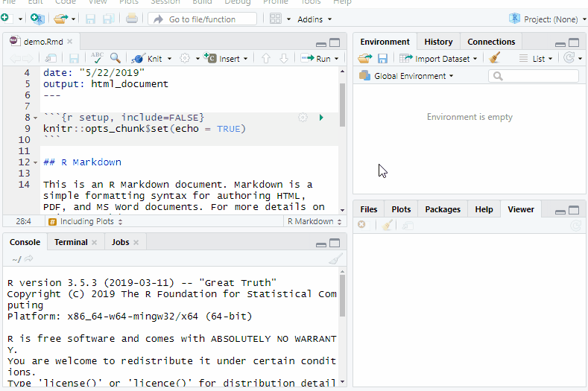Close the Terminal tab

coord(95,243)
